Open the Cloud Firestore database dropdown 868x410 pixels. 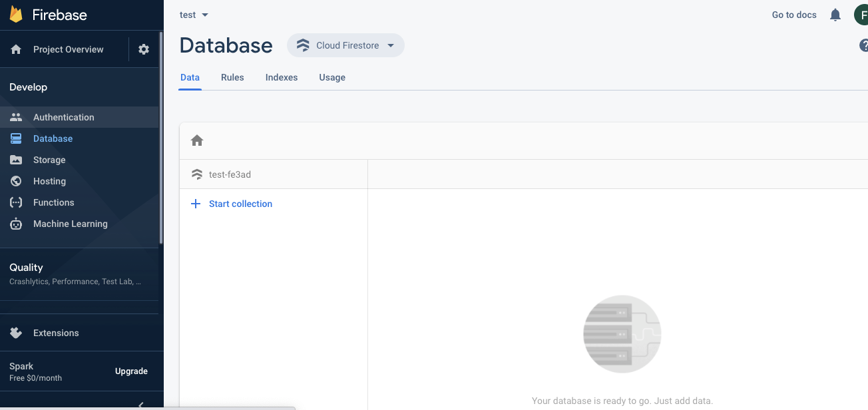pos(345,45)
